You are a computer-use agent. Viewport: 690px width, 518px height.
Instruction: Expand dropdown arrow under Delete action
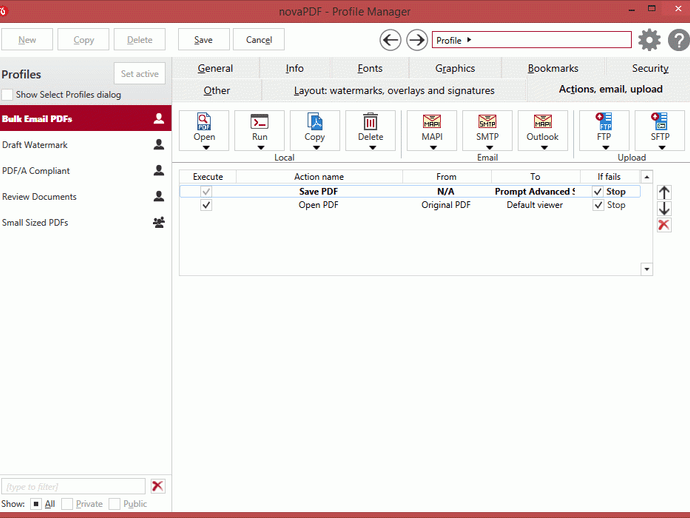pyautogui.click(x=372, y=147)
